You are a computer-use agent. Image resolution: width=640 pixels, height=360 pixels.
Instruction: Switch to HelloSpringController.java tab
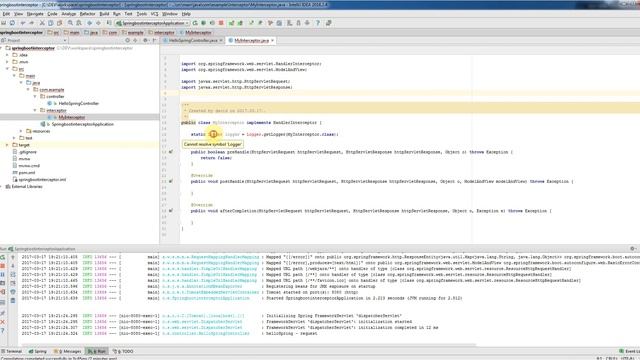[193, 40]
